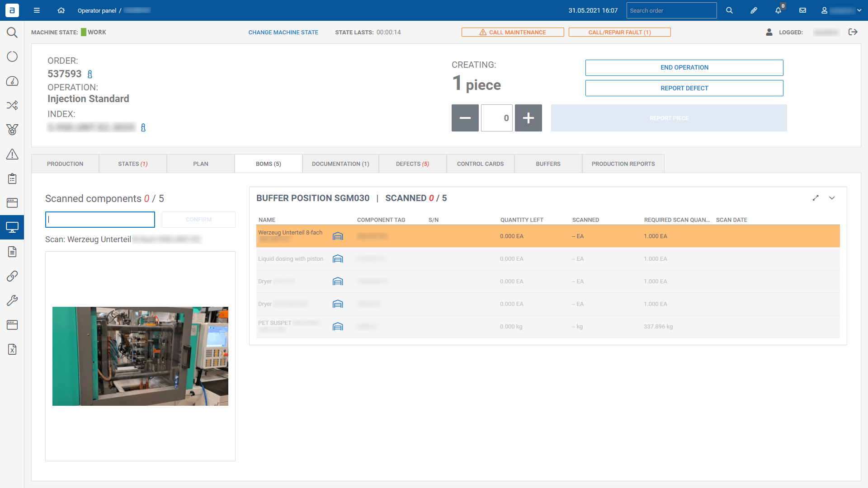
Task: Click the log out icon next to LOGGED
Action: [x=853, y=32]
